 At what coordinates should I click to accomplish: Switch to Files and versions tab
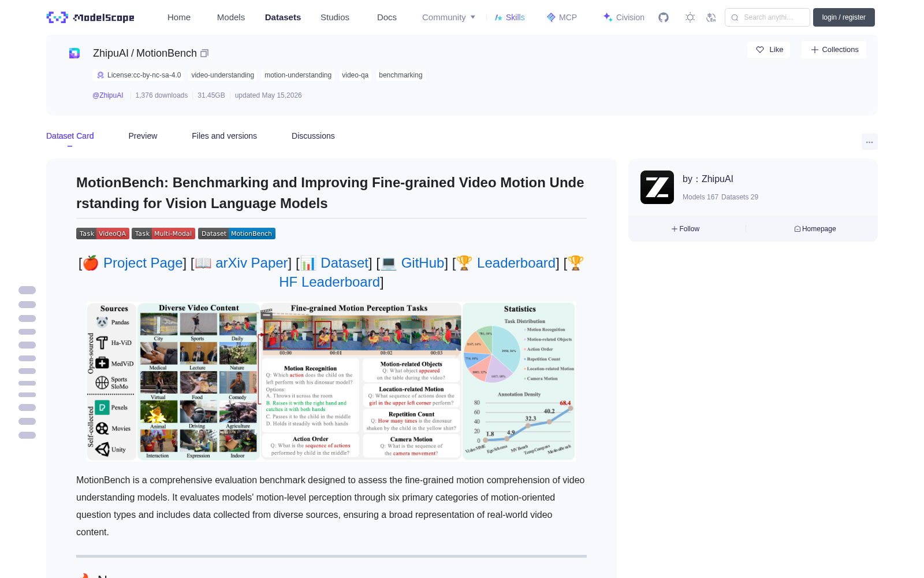click(224, 136)
